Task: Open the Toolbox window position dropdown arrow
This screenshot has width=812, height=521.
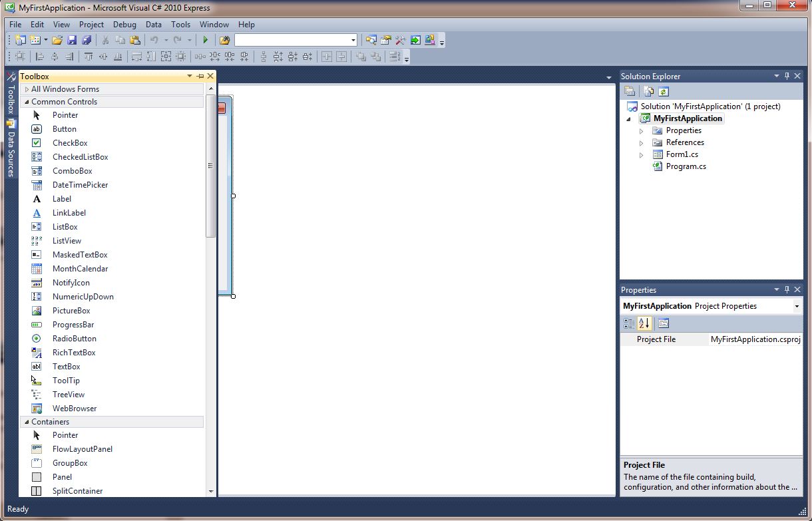Action: [x=190, y=76]
